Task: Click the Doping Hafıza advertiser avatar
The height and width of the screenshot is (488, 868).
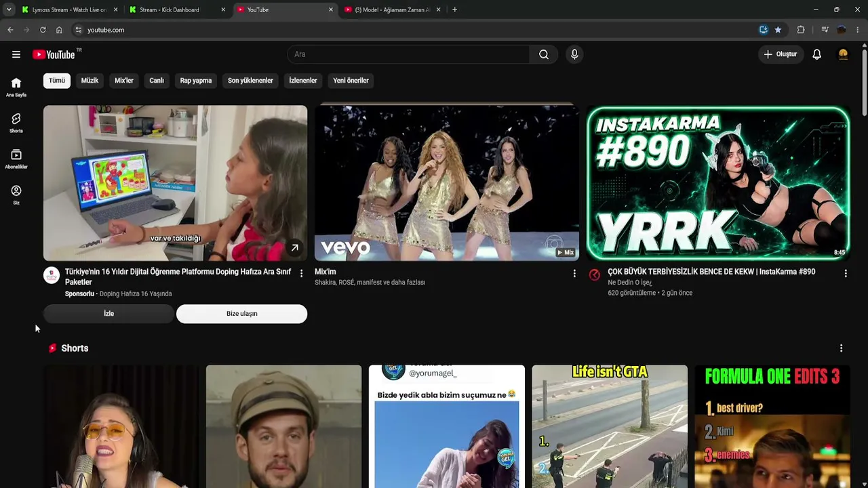Action: point(52,274)
